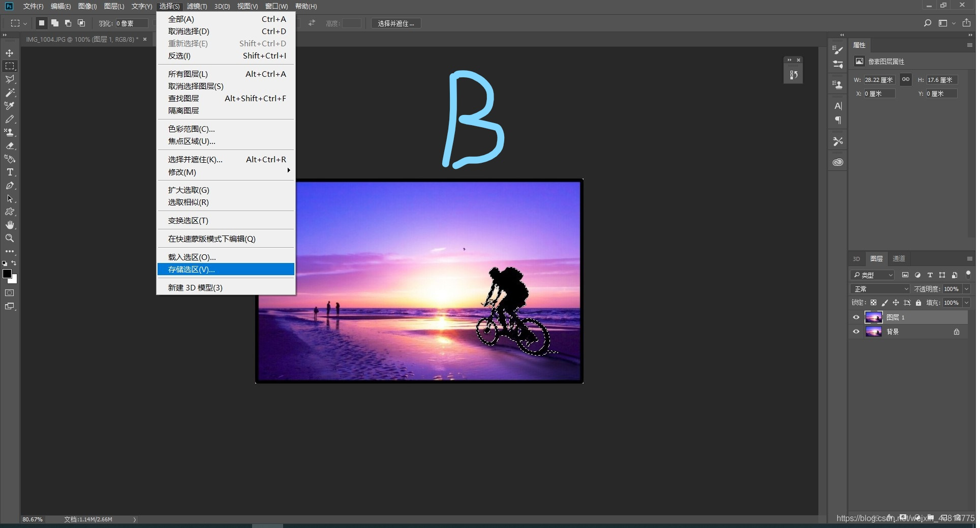
Task: Reset to default foreground and background colors
Action: [x=5, y=263]
